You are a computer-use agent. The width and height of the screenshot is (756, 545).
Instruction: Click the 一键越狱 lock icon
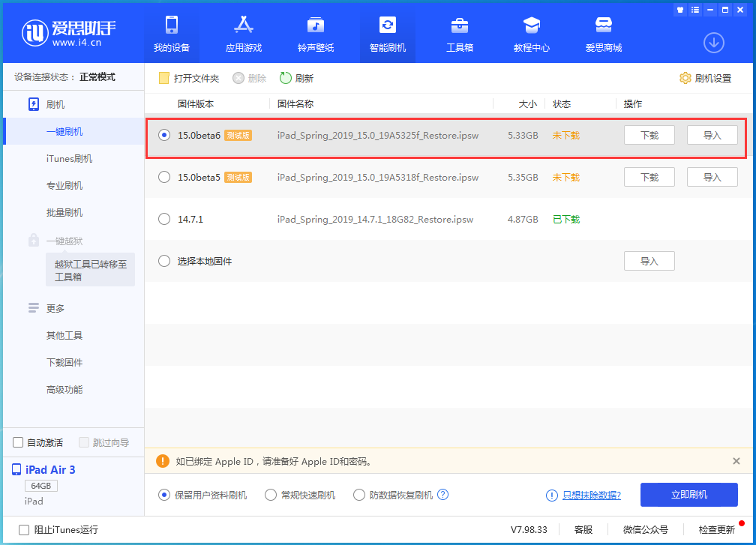(x=33, y=240)
